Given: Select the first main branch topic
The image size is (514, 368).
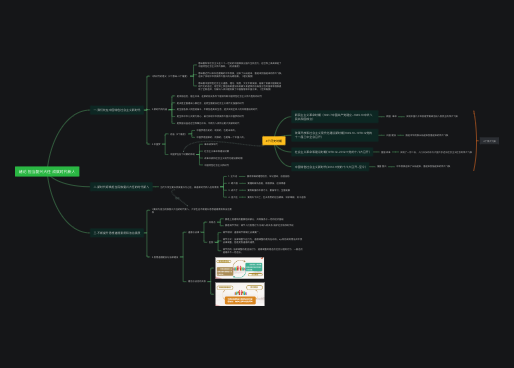Looking at the screenshot, I should pyautogui.click(x=117, y=110).
